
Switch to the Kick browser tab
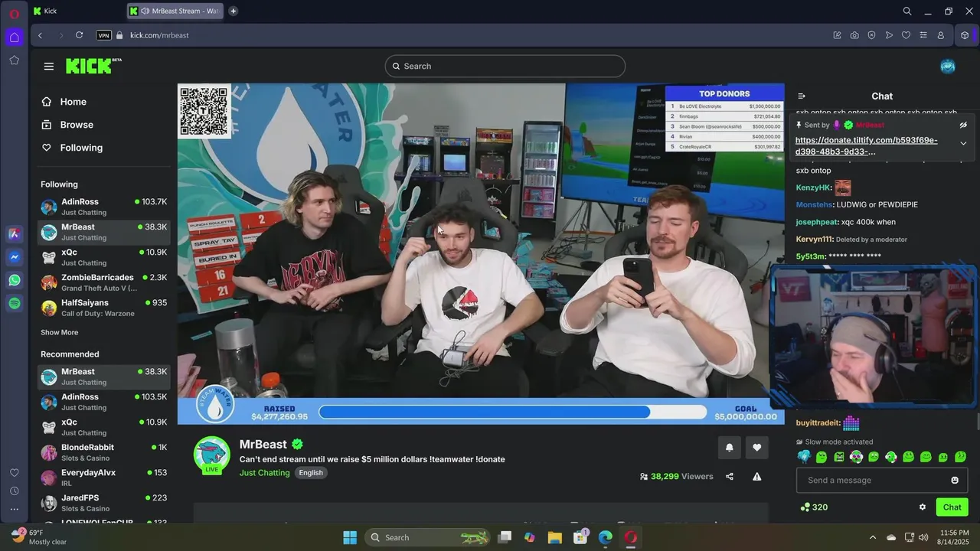tap(77, 11)
